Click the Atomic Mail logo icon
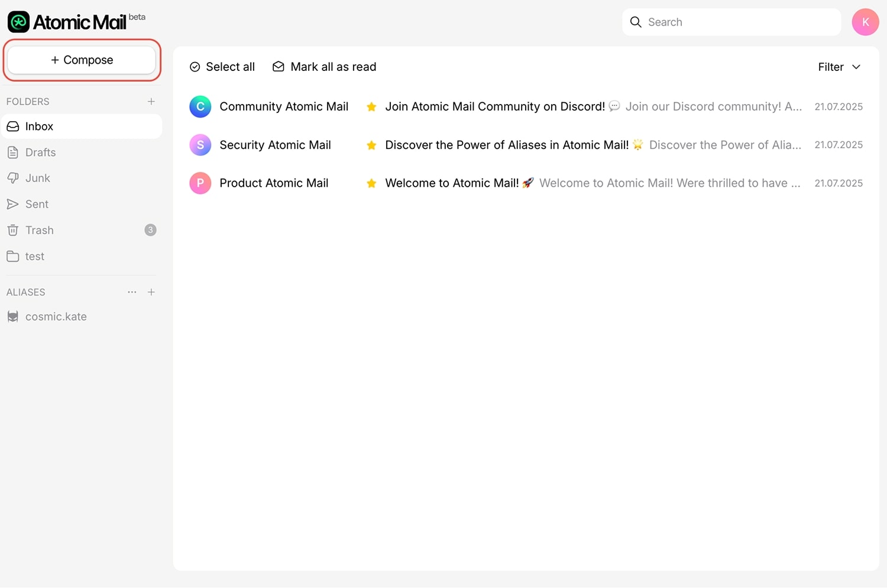The height and width of the screenshot is (588, 887). (18, 22)
